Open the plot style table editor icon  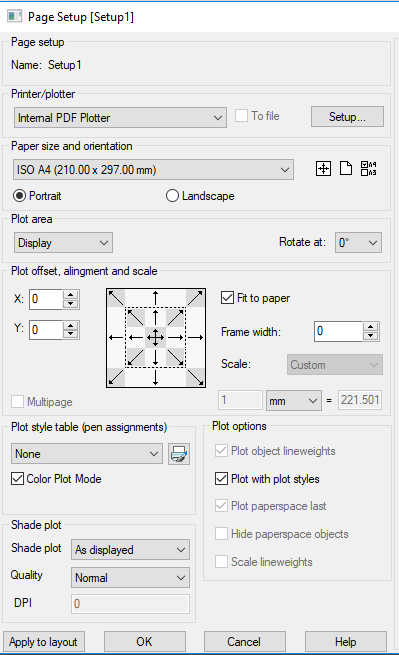[179, 454]
